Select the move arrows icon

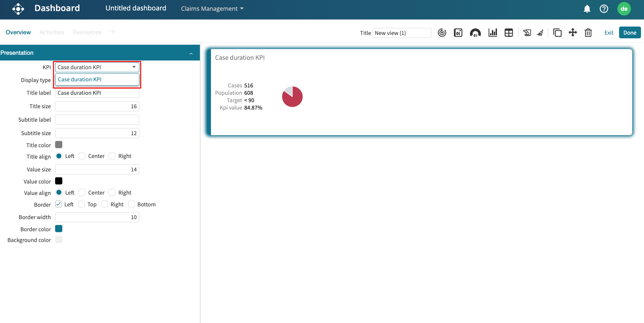573,33
